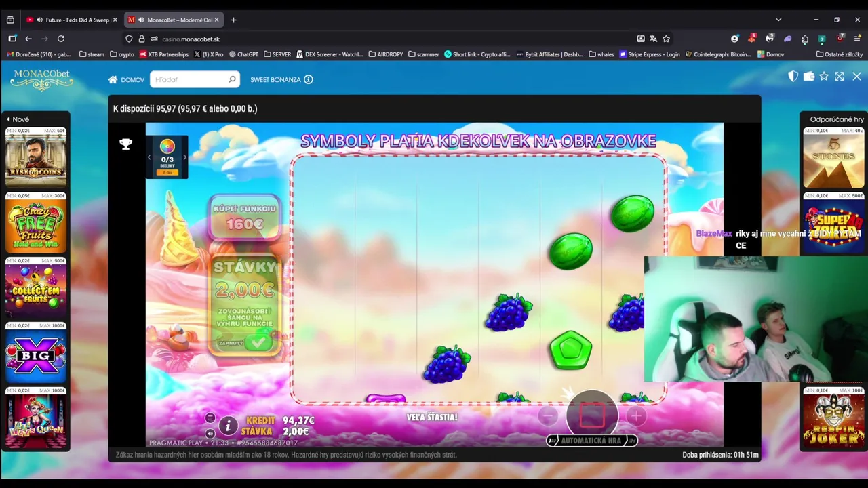868x488 pixels.
Task: Open XTB Partnerships bookmark
Action: [164, 54]
